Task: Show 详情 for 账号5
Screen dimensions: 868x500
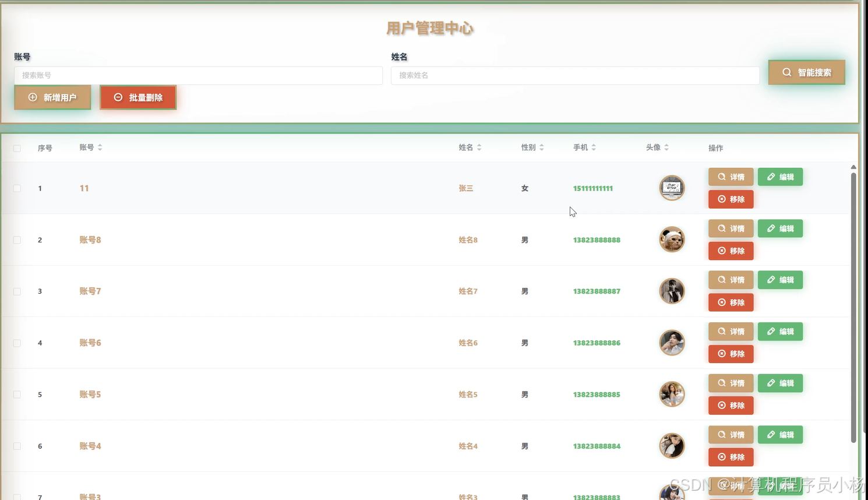Action: (x=731, y=383)
